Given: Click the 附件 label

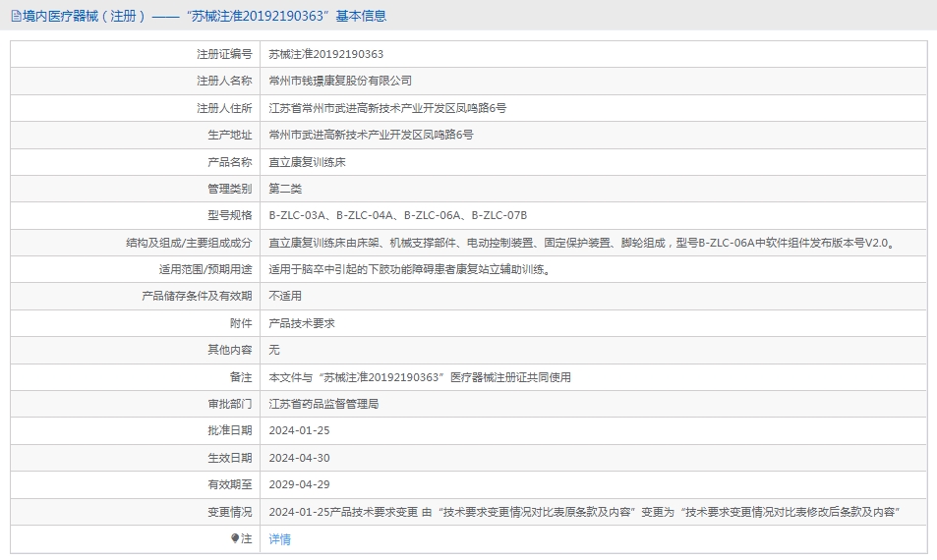Looking at the screenshot, I should [x=241, y=323].
